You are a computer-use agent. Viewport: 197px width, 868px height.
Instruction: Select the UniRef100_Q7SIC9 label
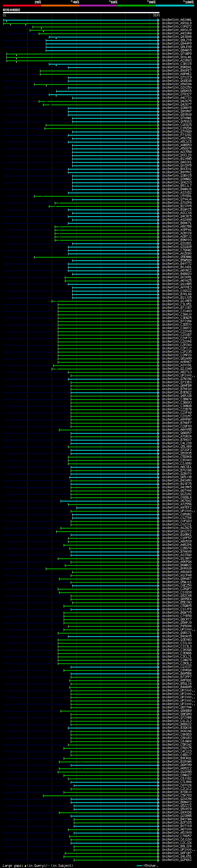tap(176, 78)
